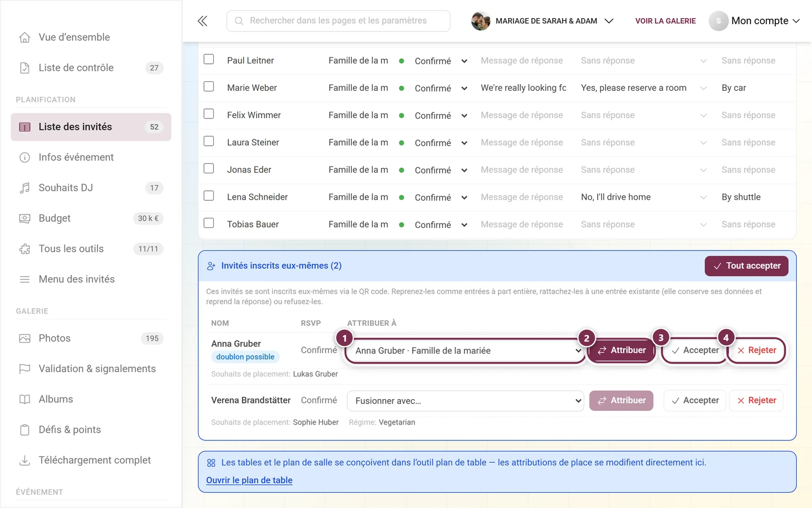Viewport: 812px width, 508px height.
Task: Click Lena Schneider's Message de réponse field
Action: click(x=522, y=197)
